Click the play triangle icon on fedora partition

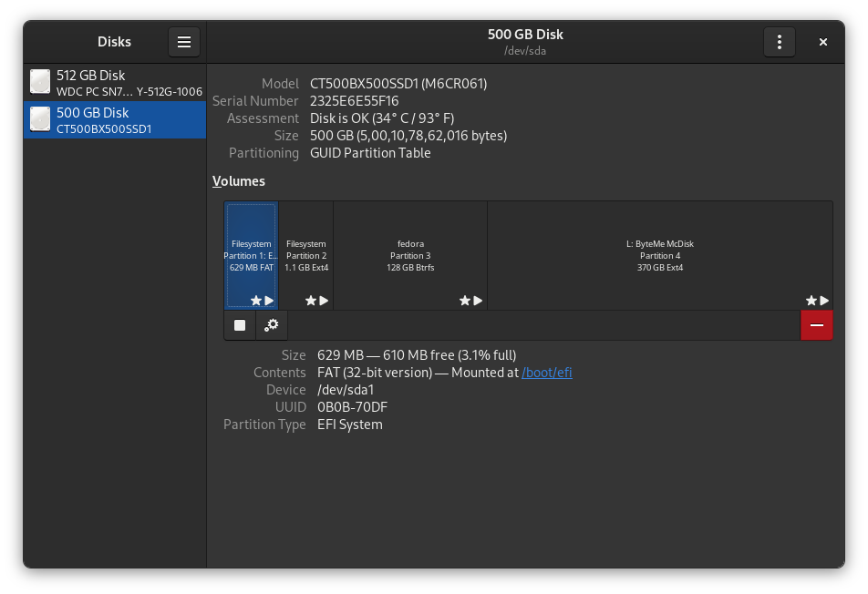tap(478, 301)
